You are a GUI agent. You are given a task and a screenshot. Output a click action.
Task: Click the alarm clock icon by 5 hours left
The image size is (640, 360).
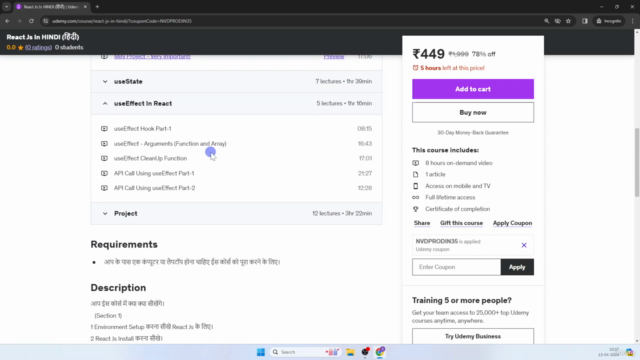(x=416, y=68)
